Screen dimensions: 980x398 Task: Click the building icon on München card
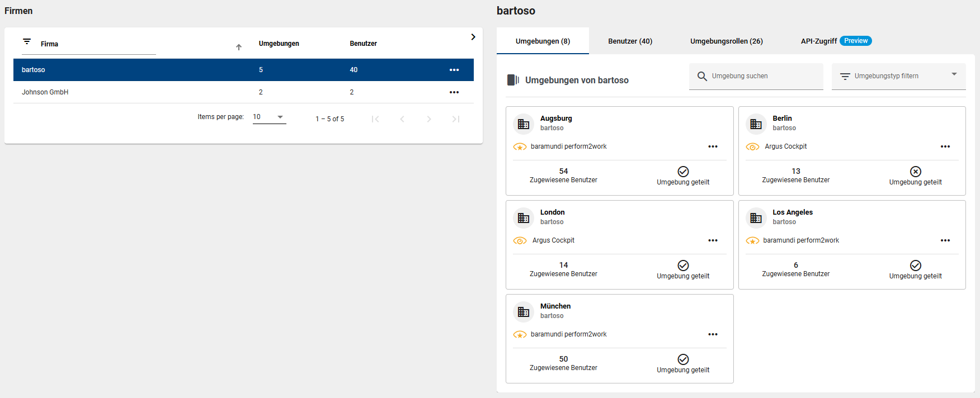[524, 312]
